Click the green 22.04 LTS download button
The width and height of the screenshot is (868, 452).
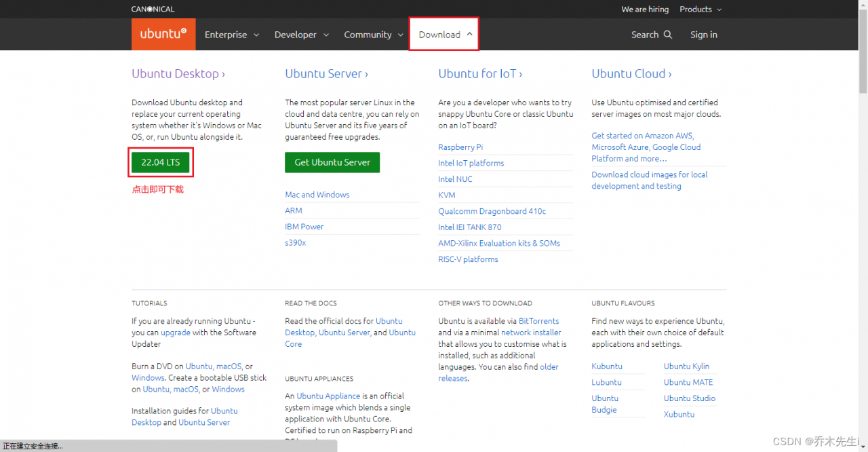tap(161, 162)
